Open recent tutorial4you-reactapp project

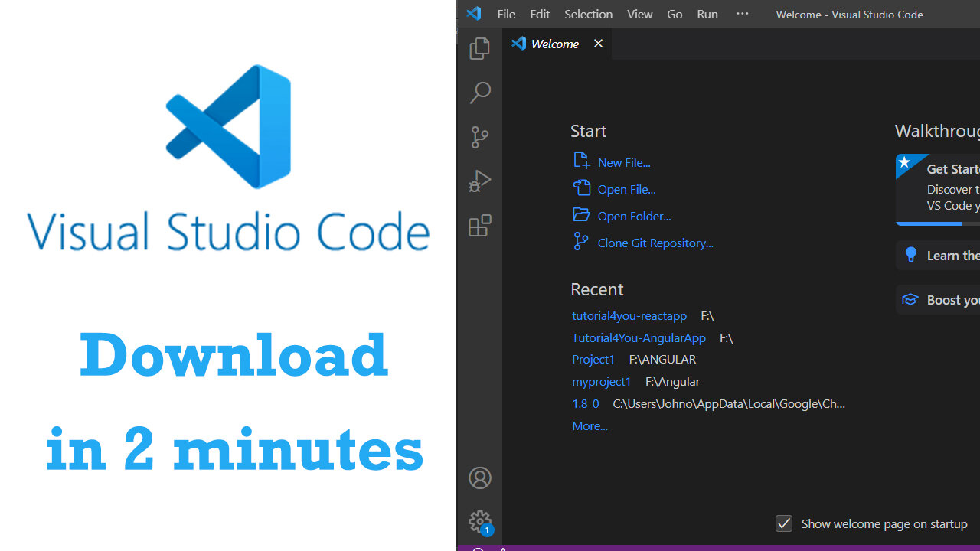(629, 315)
